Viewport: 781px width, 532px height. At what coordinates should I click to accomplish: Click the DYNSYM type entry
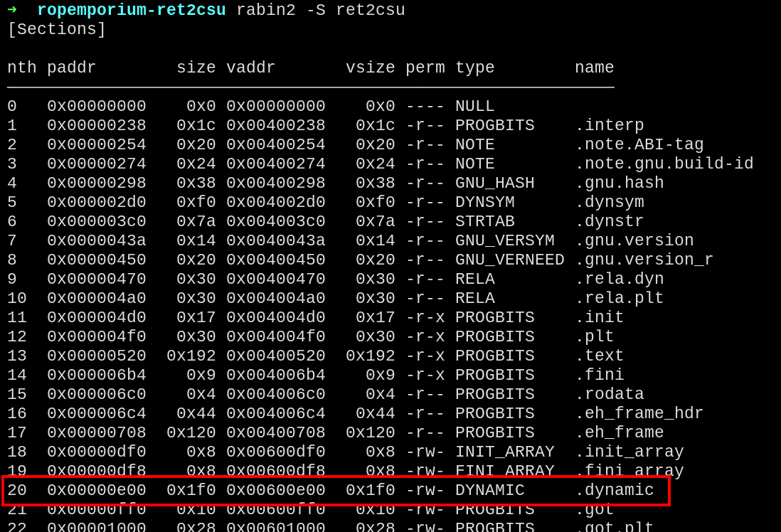tap(484, 203)
